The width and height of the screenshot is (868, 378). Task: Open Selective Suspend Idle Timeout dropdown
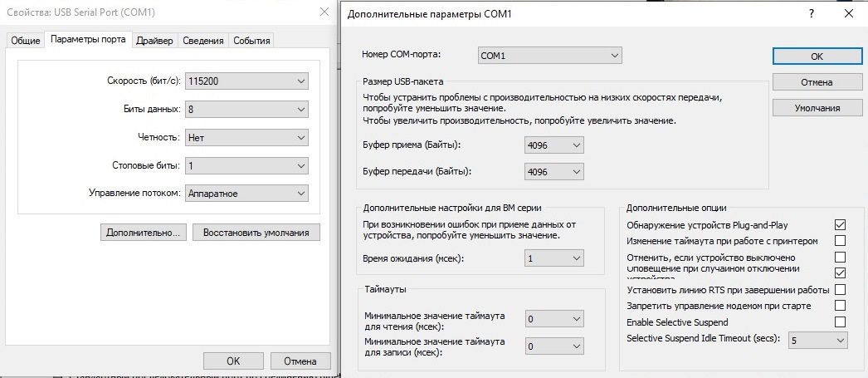[x=817, y=341]
